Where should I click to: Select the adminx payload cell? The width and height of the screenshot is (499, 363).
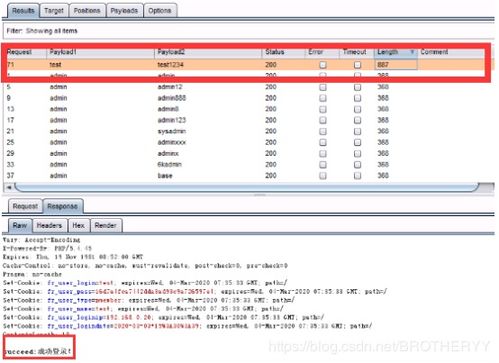pyautogui.click(x=168, y=153)
